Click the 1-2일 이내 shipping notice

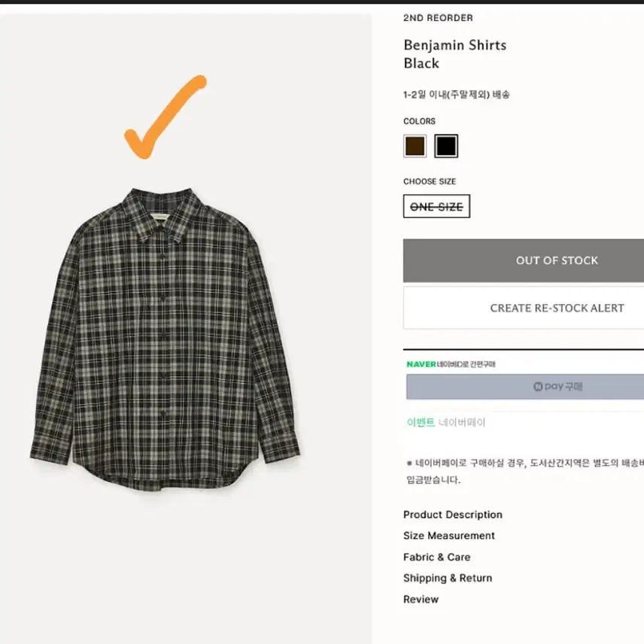pos(456,96)
